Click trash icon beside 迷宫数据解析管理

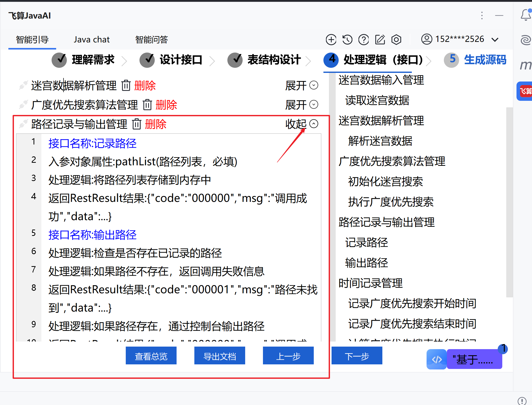(x=126, y=85)
